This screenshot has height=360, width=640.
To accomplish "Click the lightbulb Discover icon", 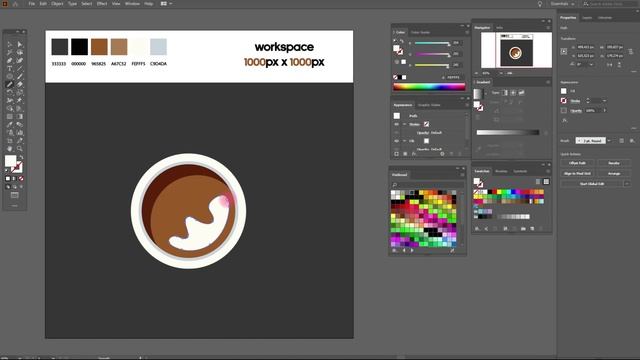I will pyautogui.click(x=540, y=4).
